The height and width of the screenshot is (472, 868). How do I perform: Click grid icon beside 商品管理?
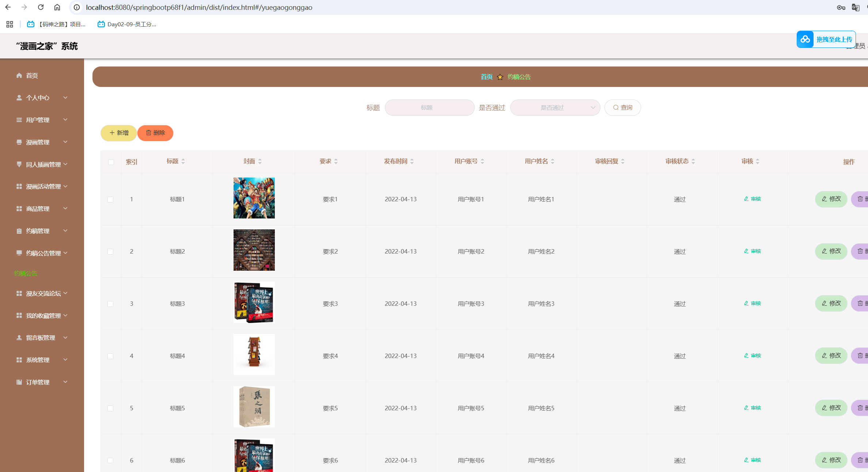pos(19,209)
